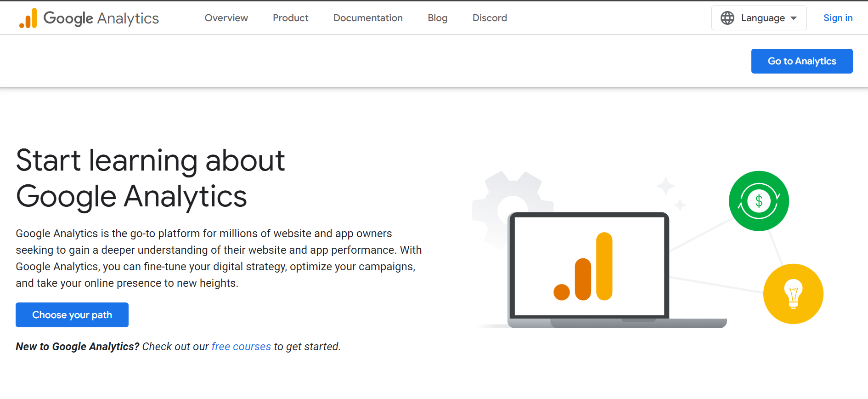Click the Choose your path button
Screen dimensions: 868x399
(x=72, y=315)
